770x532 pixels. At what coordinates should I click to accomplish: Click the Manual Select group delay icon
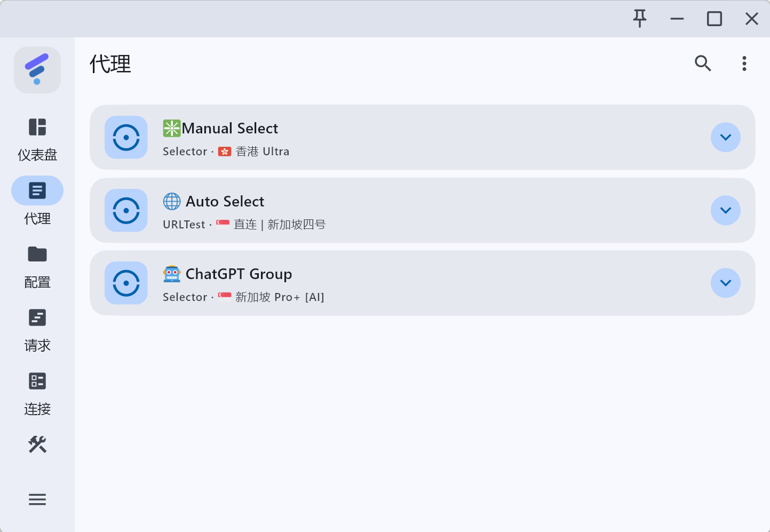[x=126, y=137]
